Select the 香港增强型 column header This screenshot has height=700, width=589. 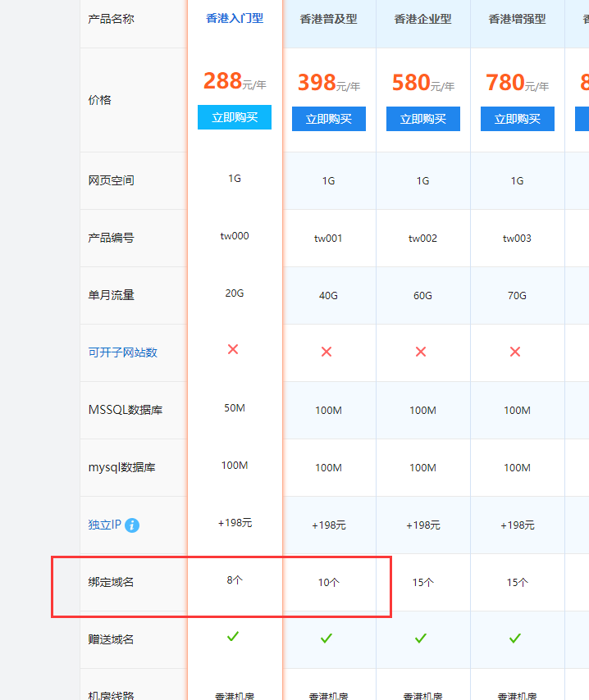518,19
